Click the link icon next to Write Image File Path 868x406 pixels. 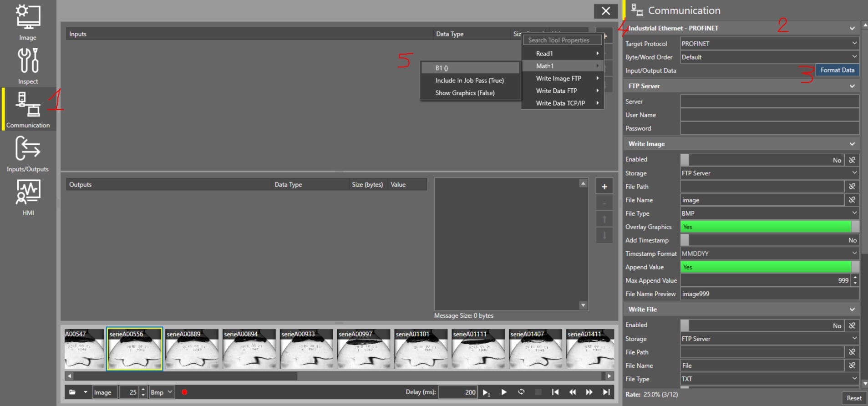[852, 187]
